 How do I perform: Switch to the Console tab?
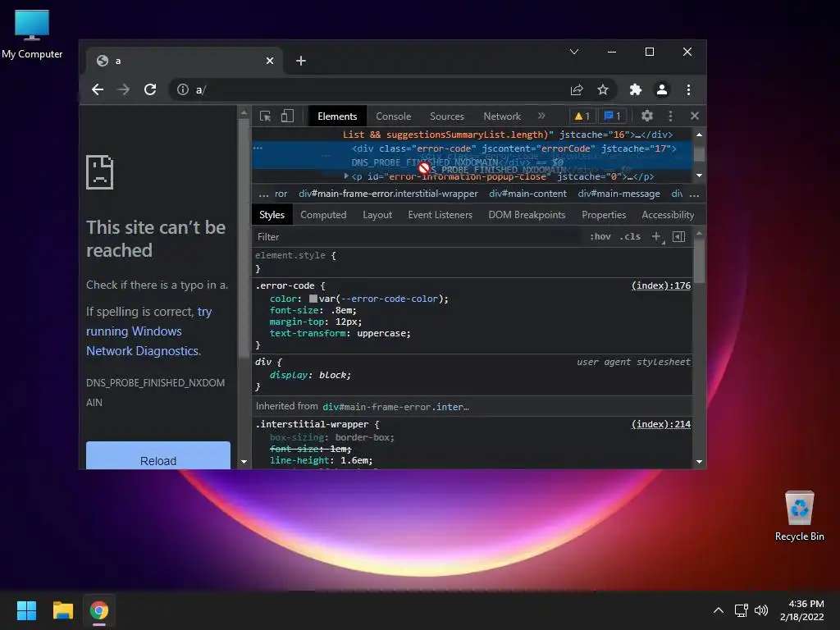tap(393, 116)
